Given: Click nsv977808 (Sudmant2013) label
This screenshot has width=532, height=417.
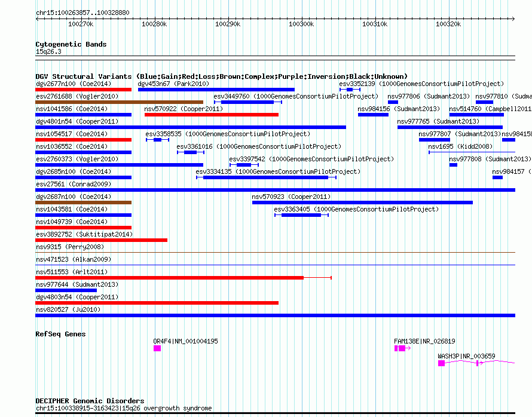Looking at the screenshot, I should point(490,159).
